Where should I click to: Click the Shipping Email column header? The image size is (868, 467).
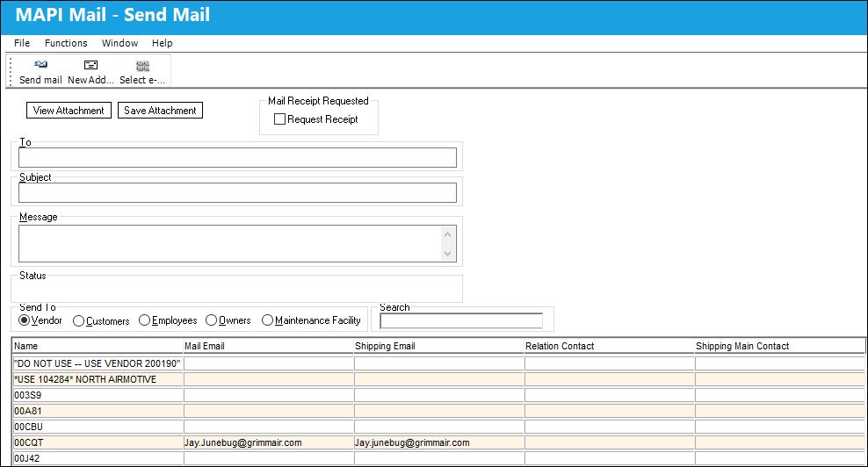pos(438,346)
